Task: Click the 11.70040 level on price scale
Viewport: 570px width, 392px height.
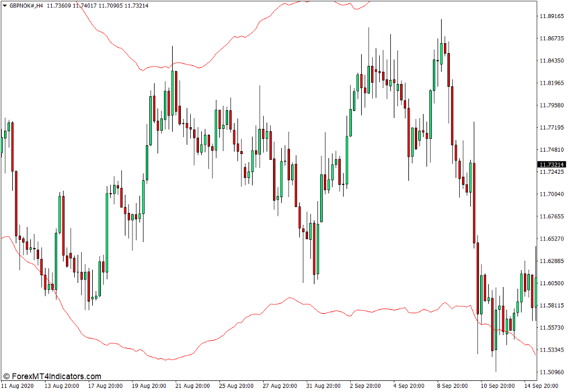Action: [x=552, y=194]
